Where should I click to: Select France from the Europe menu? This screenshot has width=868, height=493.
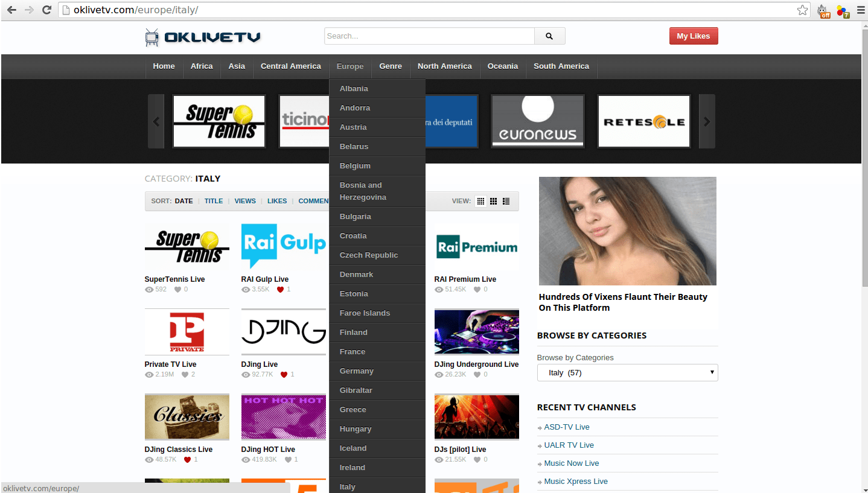pyautogui.click(x=377, y=352)
